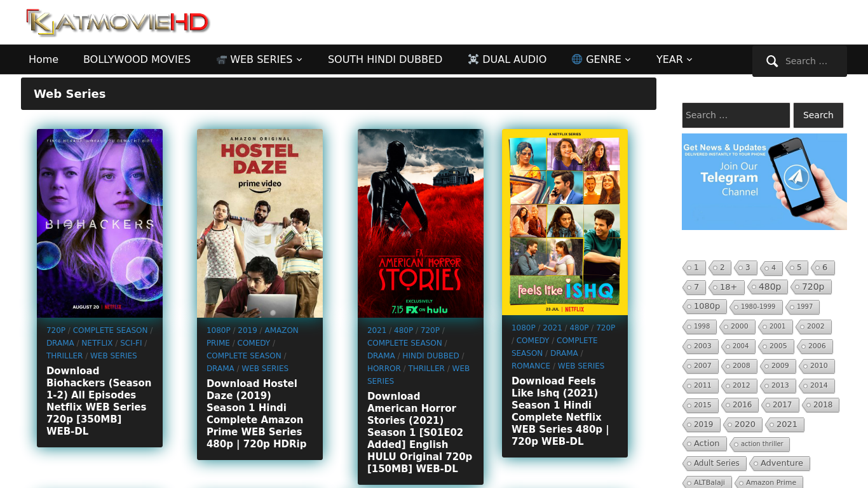Click ROMANCE category under Feels Like Ishq
This screenshot has height=488, width=868.
531,366
